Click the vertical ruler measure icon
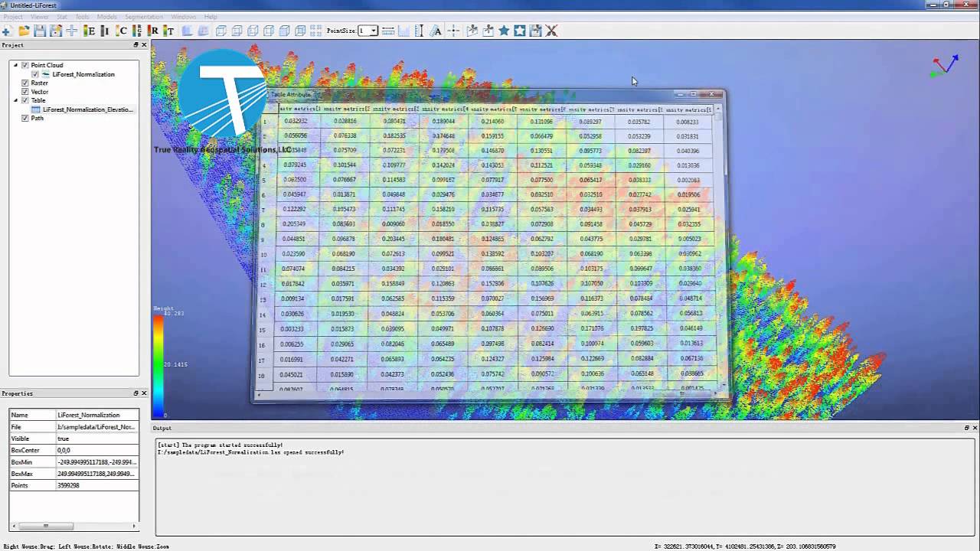Image resolution: width=980 pixels, height=551 pixels. [x=419, y=31]
